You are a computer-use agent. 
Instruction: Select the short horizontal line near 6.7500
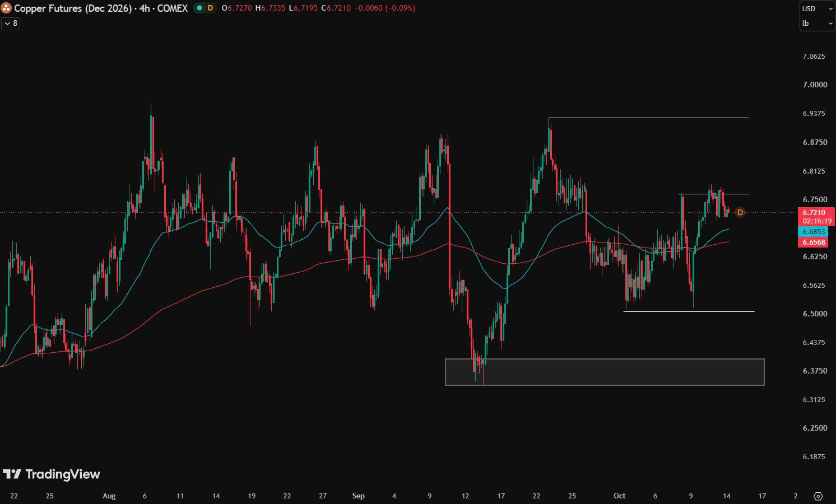pyautogui.click(x=714, y=194)
